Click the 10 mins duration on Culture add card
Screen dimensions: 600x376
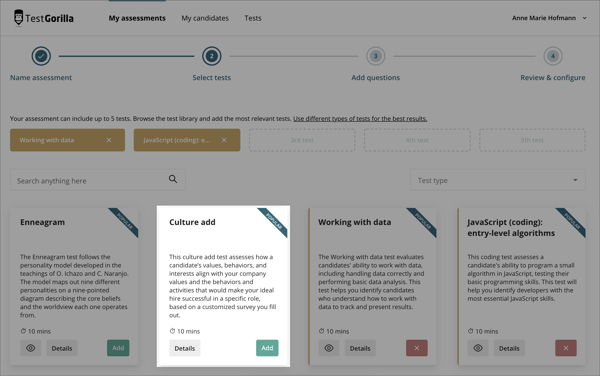[x=185, y=331]
